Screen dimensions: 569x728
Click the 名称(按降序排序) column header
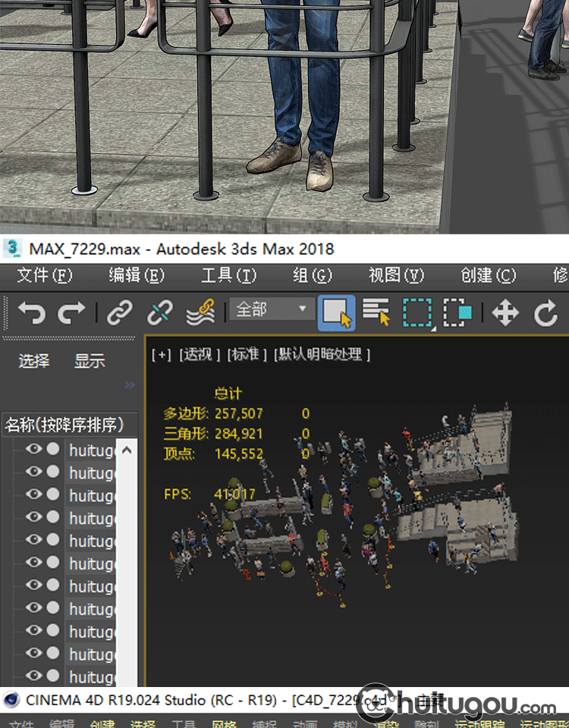tap(64, 425)
